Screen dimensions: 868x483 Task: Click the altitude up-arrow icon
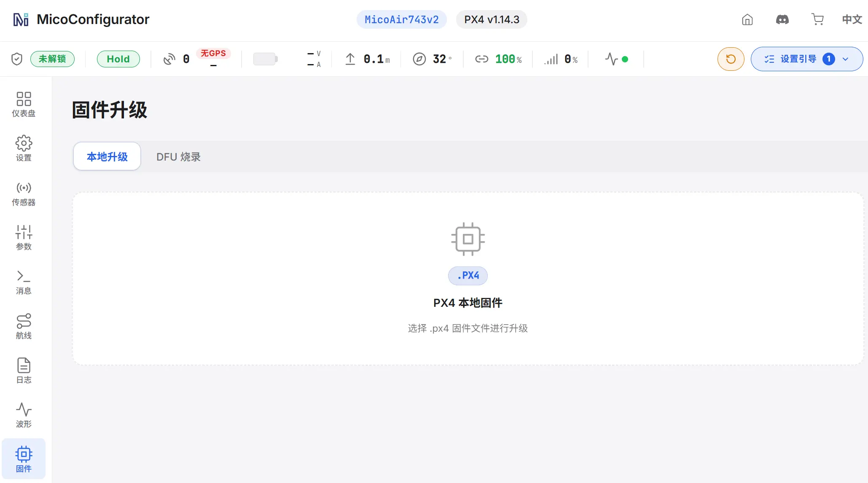coord(350,59)
